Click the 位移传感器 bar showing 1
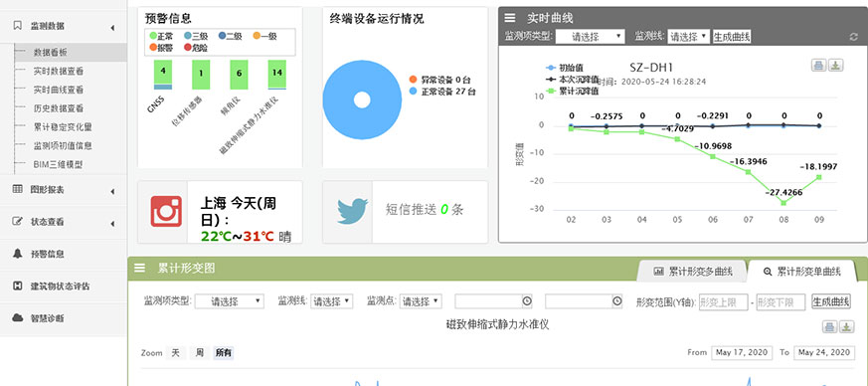 point(201,75)
